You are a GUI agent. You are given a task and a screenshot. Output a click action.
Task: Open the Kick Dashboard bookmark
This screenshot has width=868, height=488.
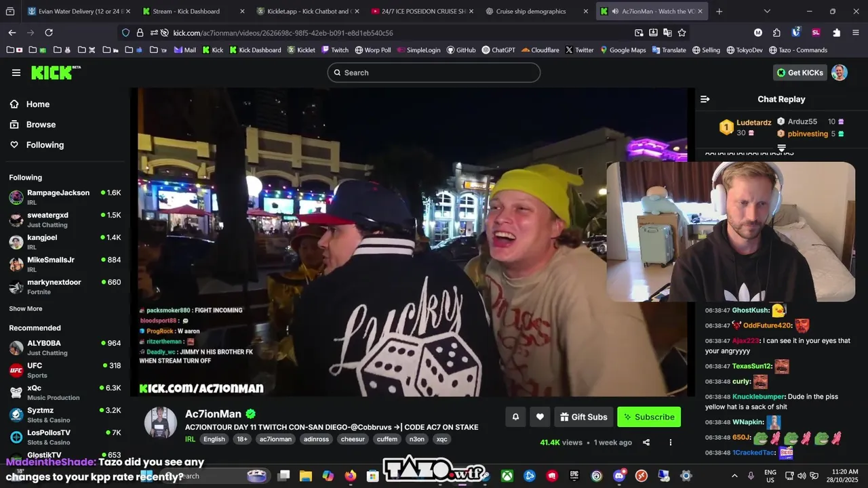coord(255,50)
